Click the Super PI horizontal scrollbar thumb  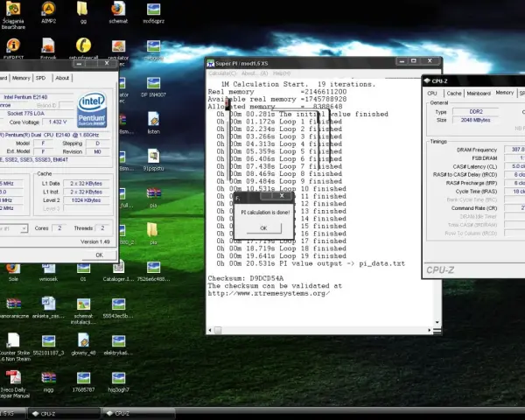click(x=218, y=330)
